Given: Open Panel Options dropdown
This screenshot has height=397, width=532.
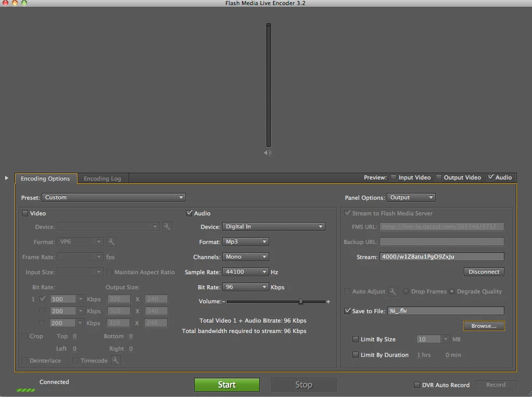Looking at the screenshot, I should (411, 197).
